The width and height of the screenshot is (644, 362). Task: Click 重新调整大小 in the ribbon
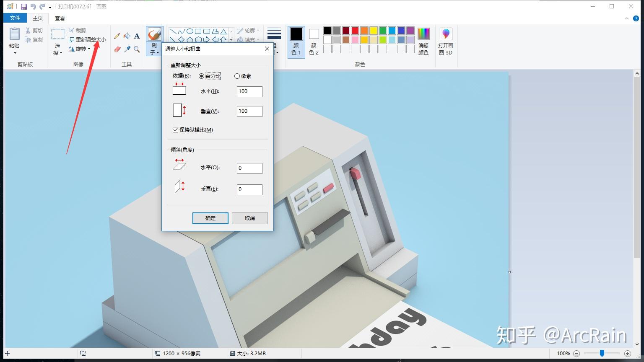point(87,39)
